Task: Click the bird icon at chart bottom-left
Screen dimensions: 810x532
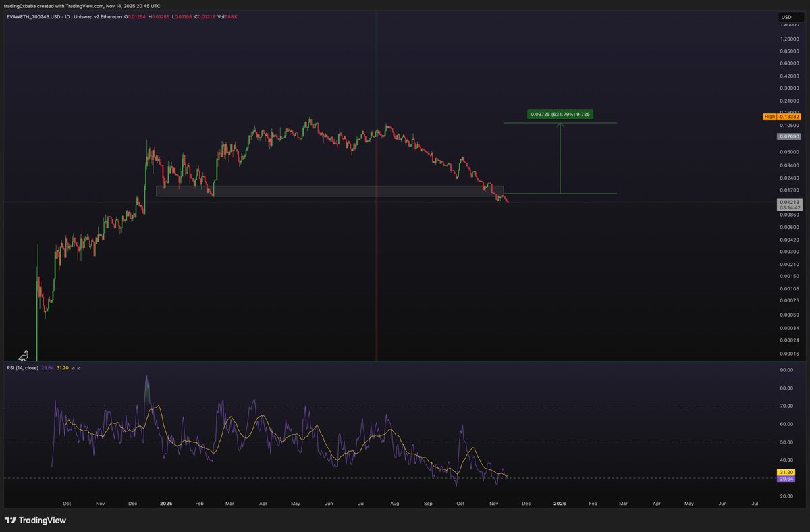Action: coord(23,356)
